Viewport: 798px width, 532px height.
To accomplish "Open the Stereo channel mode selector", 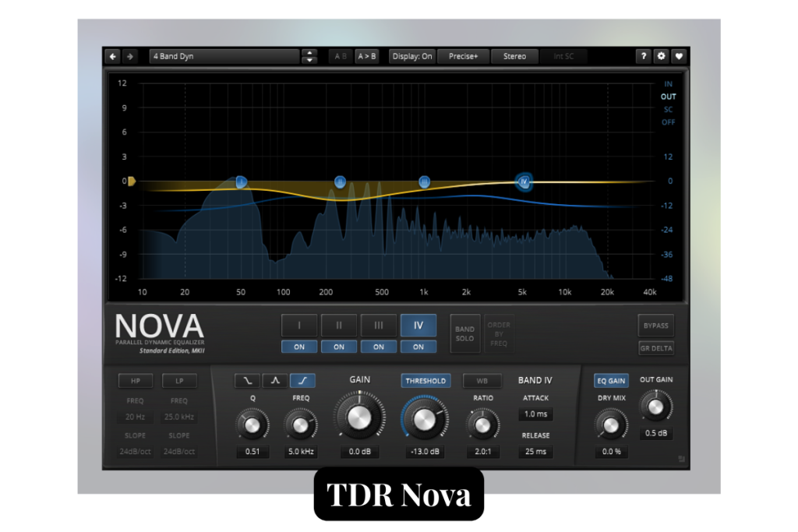I will pyautogui.click(x=514, y=56).
